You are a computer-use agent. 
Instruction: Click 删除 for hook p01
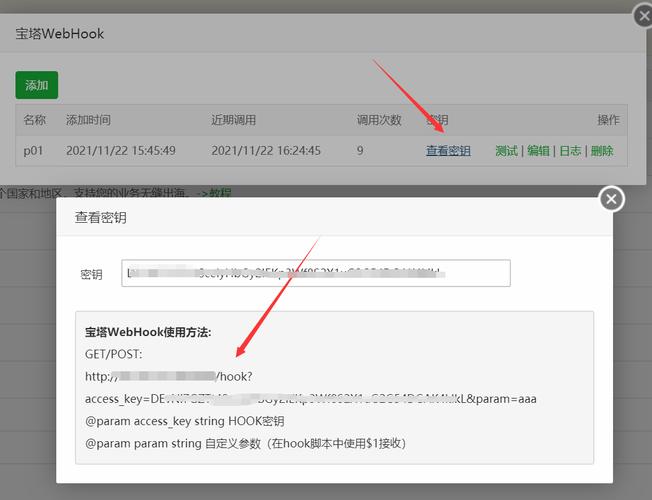(602, 151)
